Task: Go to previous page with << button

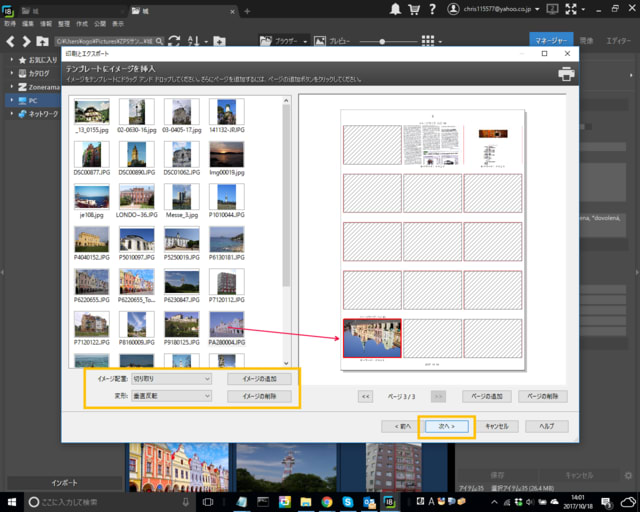Action: 365,396
